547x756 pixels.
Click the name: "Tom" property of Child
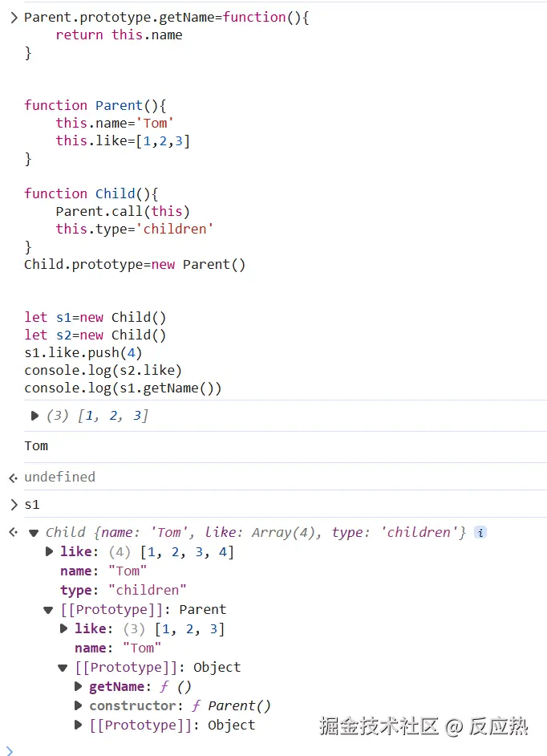coord(103,571)
